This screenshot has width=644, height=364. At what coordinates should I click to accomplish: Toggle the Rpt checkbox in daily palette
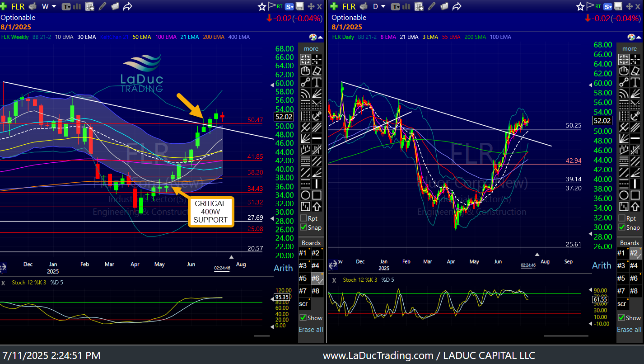(622, 218)
